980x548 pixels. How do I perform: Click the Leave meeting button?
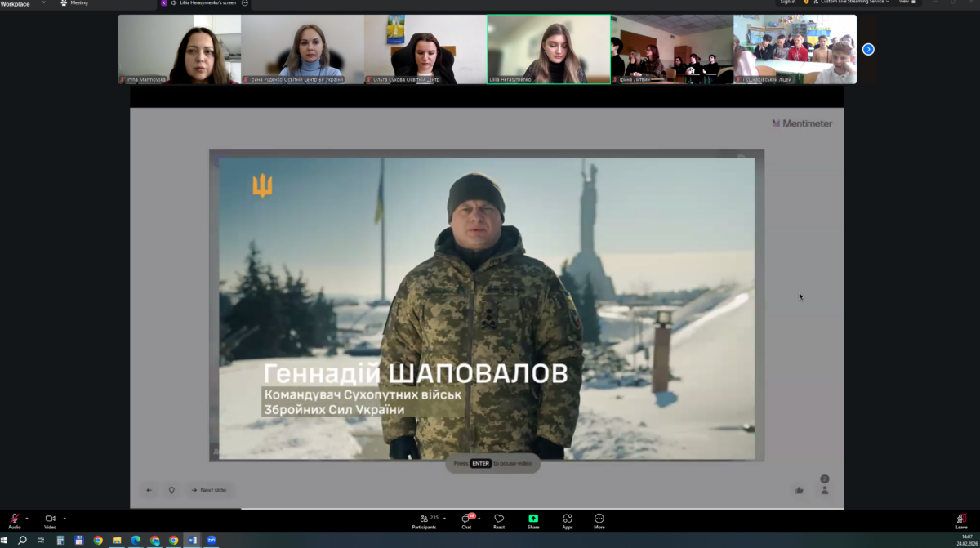coord(961,520)
